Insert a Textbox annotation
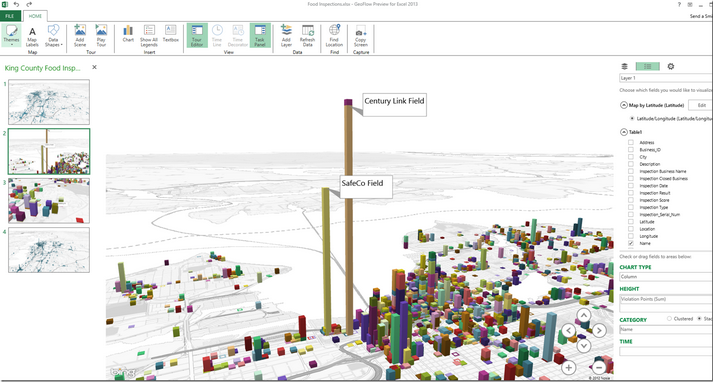This screenshot has height=382, width=713. 171,34
